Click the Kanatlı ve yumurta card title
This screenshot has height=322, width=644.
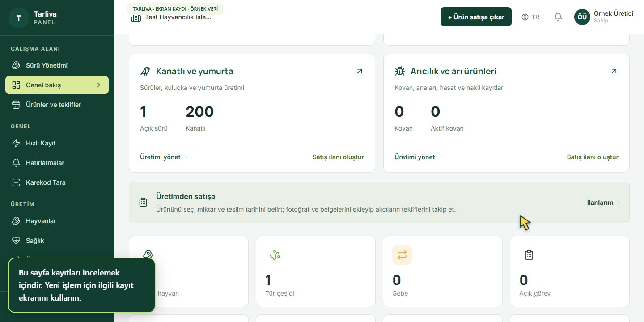pyautogui.click(x=195, y=71)
